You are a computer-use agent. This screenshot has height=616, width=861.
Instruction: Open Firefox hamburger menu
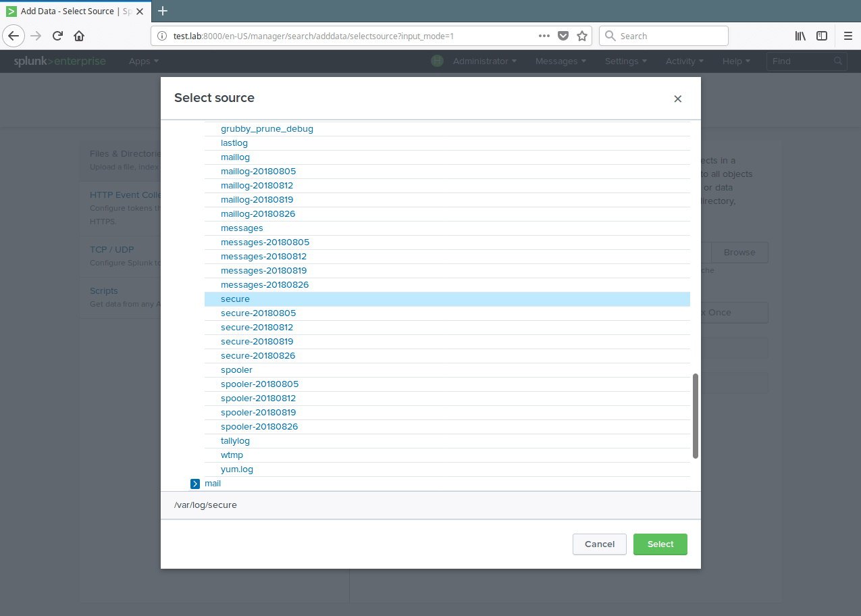[x=848, y=36]
